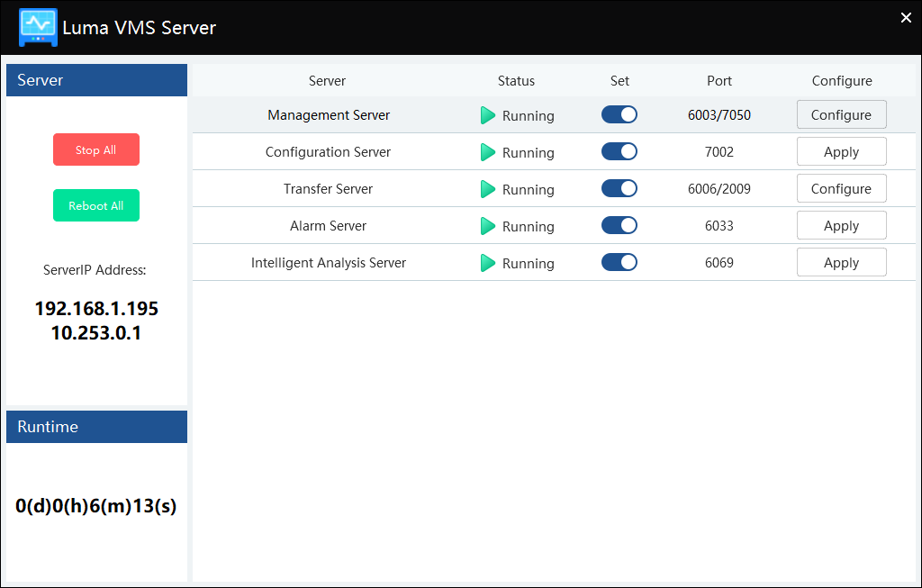Screen dimensions: 922x588
Task: Open Configure for Transfer Server
Action: (842, 189)
